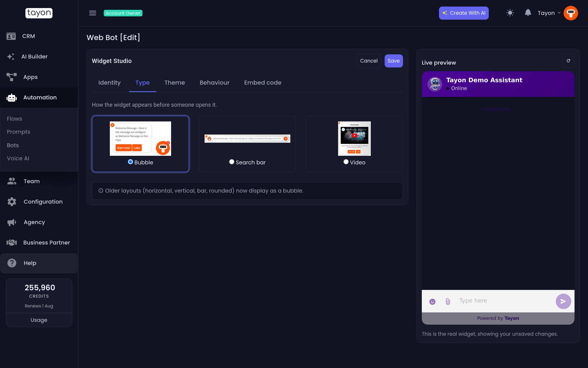This screenshot has width=588, height=368.
Task: Open Bots in the sidebar
Action: click(13, 145)
